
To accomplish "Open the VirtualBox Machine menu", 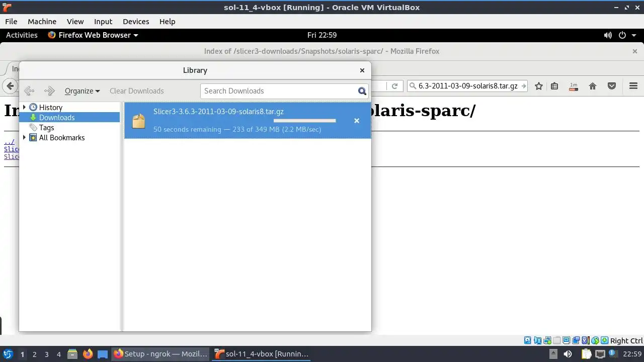I will (42, 21).
